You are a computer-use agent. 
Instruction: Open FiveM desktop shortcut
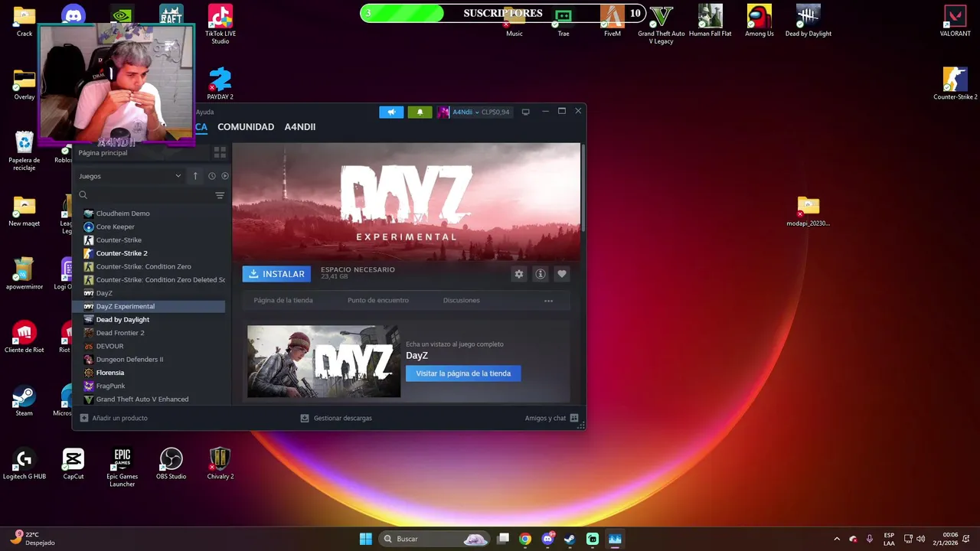tap(612, 21)
